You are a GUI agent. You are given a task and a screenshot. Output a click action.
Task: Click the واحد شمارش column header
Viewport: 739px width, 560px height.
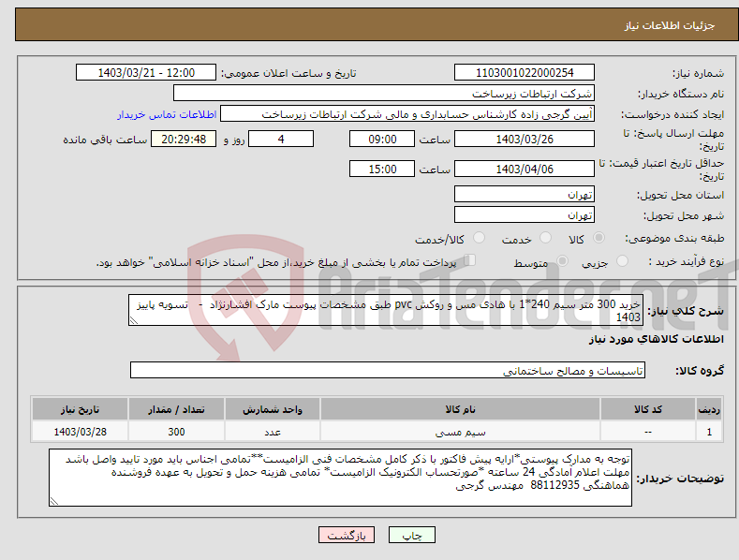point(273,409)
